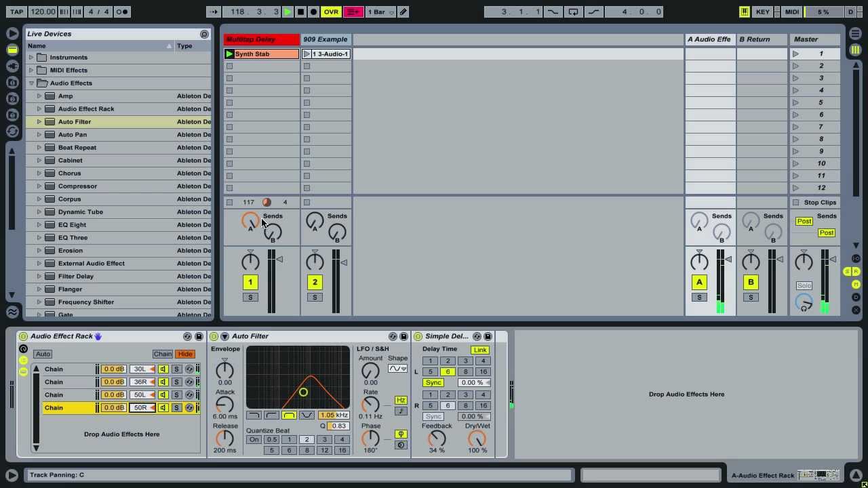Image resolution: width=868 pixels, height=488 pixels.
Task: Expand the Compressor device folder
Action: pos(39,186)
